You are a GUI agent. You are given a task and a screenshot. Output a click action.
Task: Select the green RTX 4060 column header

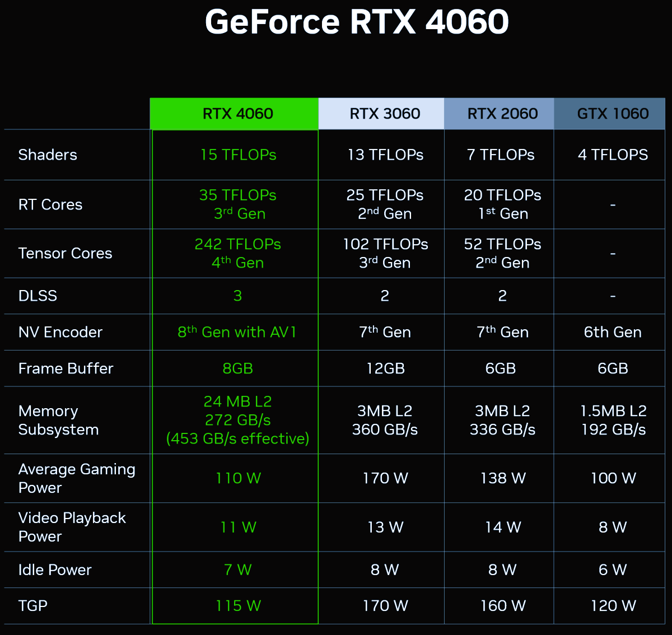237,114
